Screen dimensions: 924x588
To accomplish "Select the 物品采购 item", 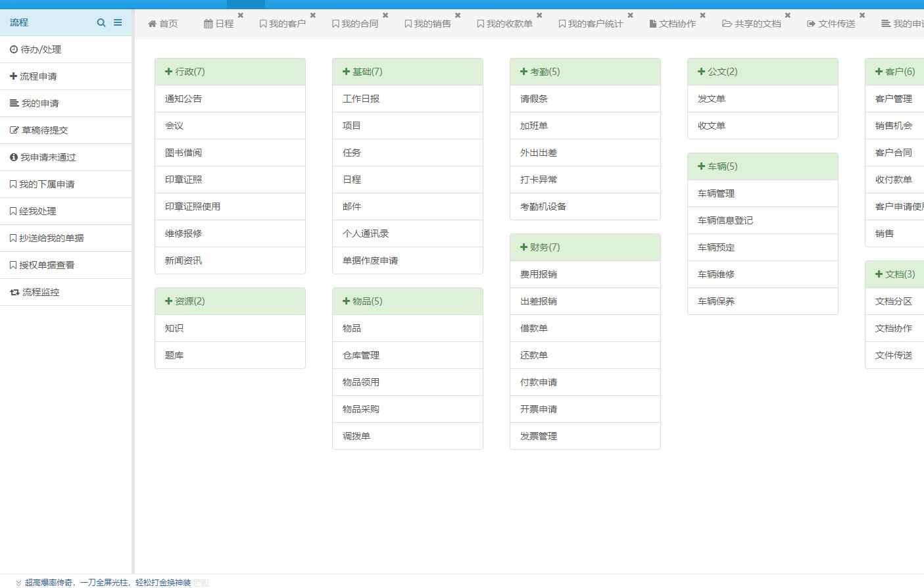I will [x=408, y=409].
